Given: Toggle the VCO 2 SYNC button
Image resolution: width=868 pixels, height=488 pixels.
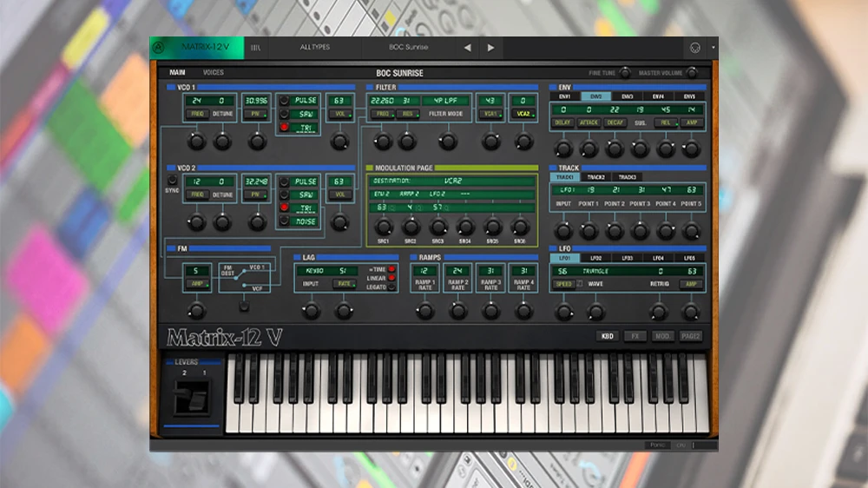Looking at the screenshot, I should pyautogui.click(x=172, y=181).
